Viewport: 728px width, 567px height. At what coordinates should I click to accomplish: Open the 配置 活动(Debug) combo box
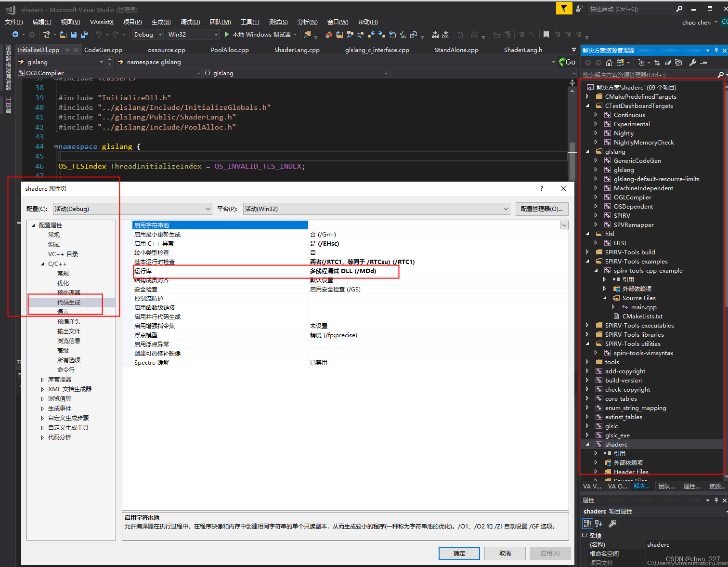(132, 209)
